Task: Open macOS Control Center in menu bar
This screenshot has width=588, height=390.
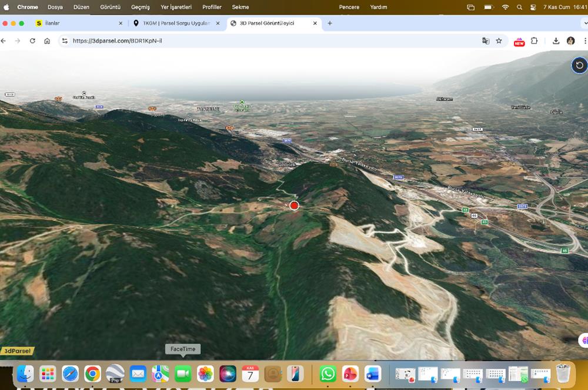Action: click(533, 7)
